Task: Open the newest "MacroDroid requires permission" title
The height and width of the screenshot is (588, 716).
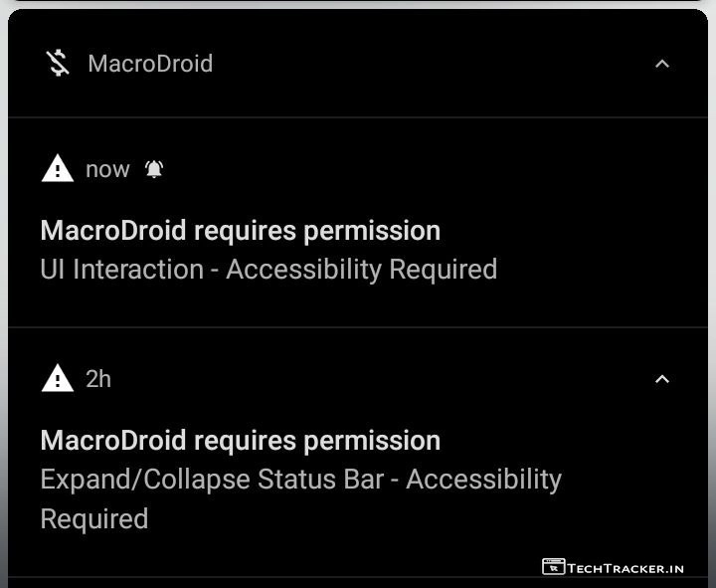Action: point(240,231)
